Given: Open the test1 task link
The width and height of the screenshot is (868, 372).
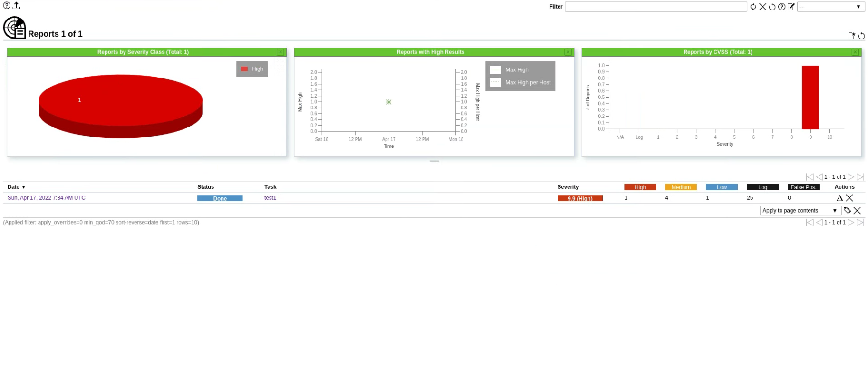Looking at the screenshot, I should 270,198.
